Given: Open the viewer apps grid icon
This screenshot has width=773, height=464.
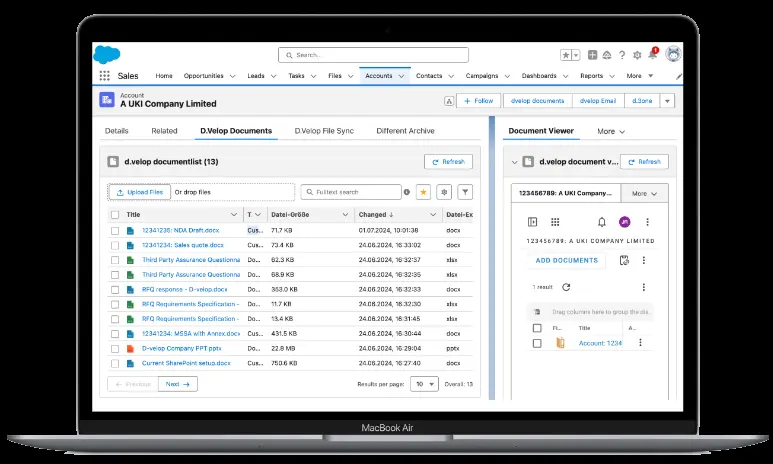Looking at the screenshot, I should [555, 222].
